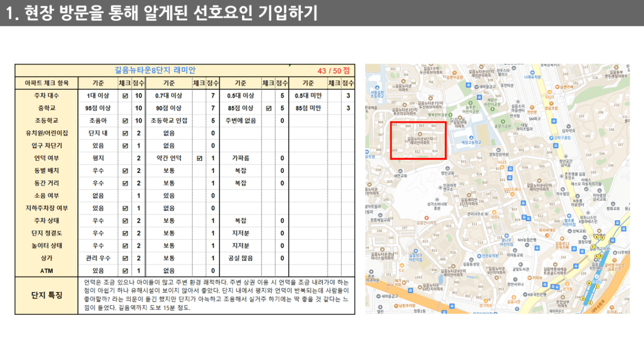Click the 85점 미만 criterion cell
The image size is (644, 362).
(x=308, y=108)
